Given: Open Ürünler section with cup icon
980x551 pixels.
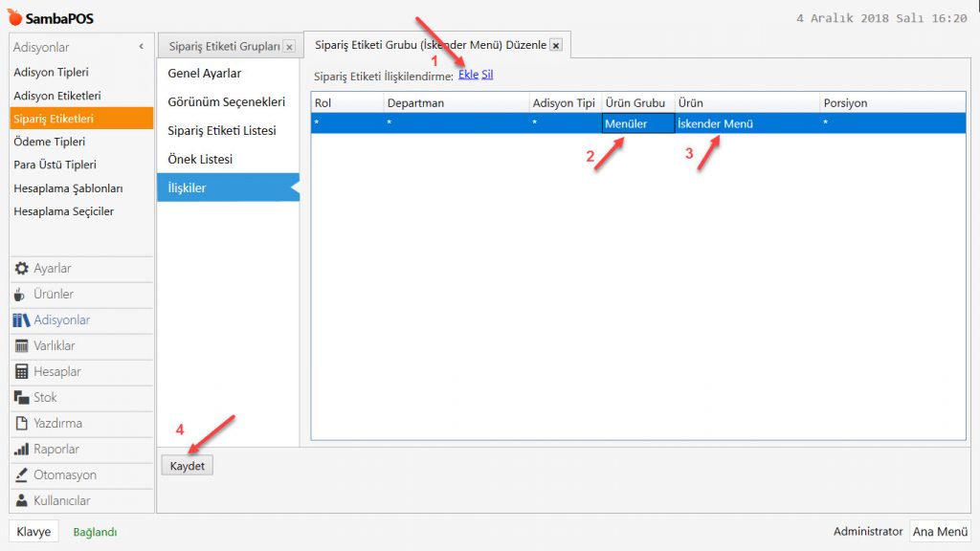Looking at the screenshot, I should click(x=22, y=295).
